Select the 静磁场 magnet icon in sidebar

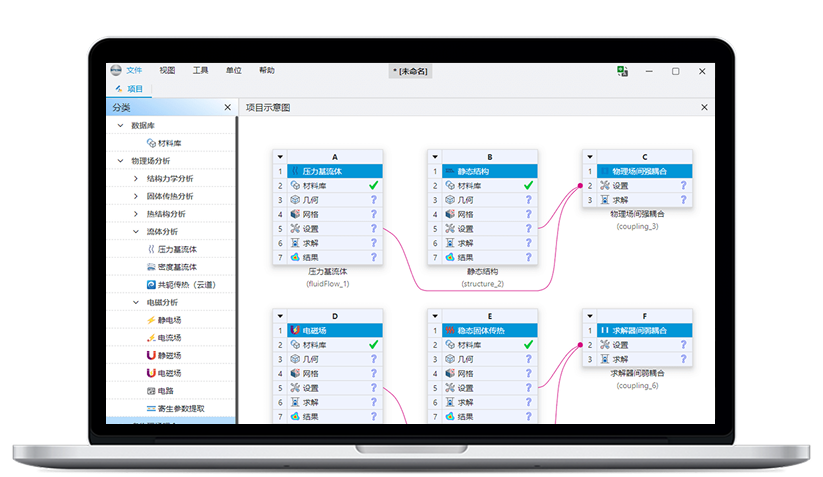(151, 355)
